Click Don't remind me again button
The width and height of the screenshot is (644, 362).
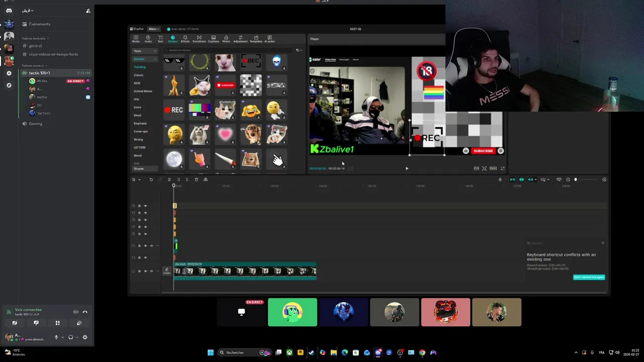click(x=589, y=277)
